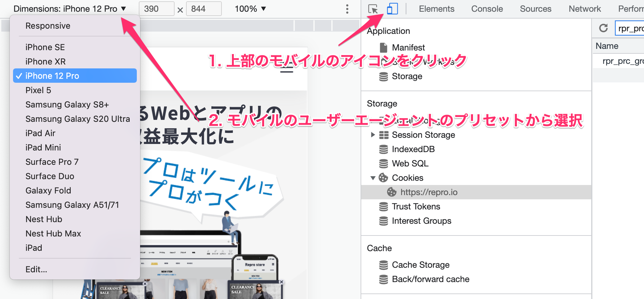Click the inspect element picker icon
Image resolution: width=644 pixels, height=299 pixels.
click(x=373, y=9)
